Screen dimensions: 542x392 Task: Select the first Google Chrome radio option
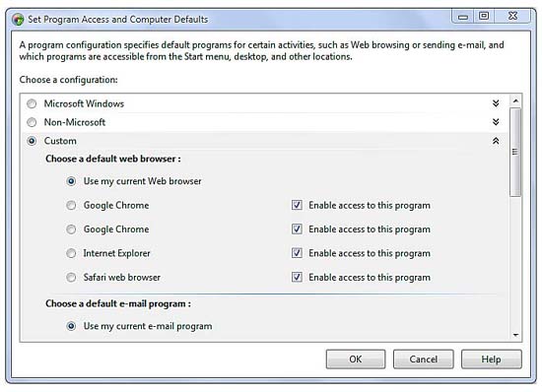point(71,205)
